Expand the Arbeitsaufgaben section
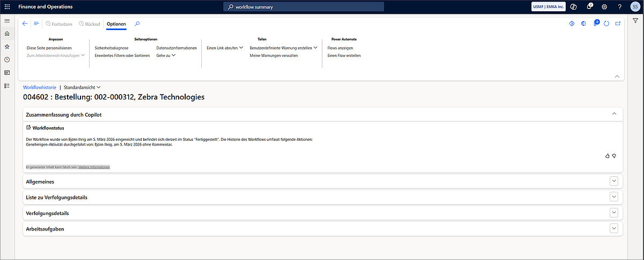 pos(614,228)
